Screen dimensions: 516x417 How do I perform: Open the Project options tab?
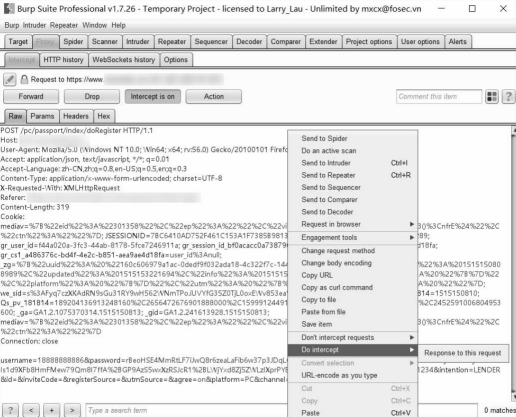tap(369, 42)
